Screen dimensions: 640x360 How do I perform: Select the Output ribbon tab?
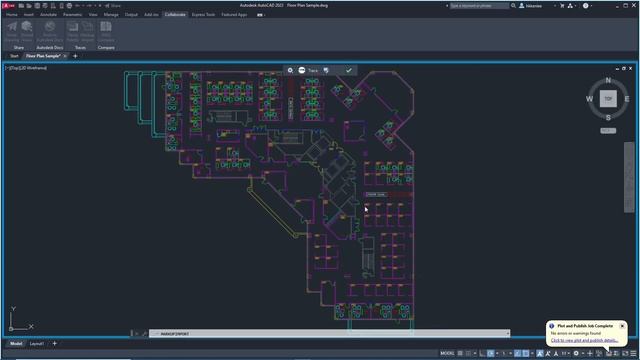pos(131,15)
